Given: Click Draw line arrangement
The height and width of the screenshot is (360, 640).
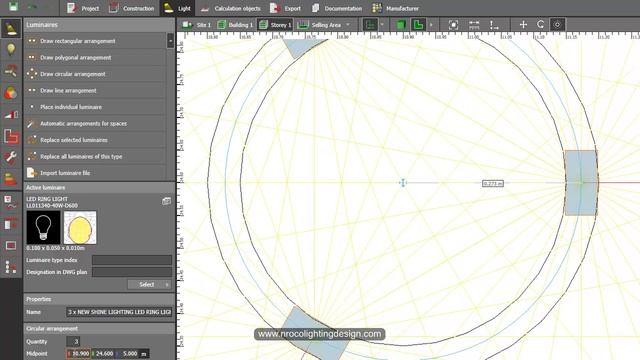Looking at the screenshot, I should coord(95,91).
